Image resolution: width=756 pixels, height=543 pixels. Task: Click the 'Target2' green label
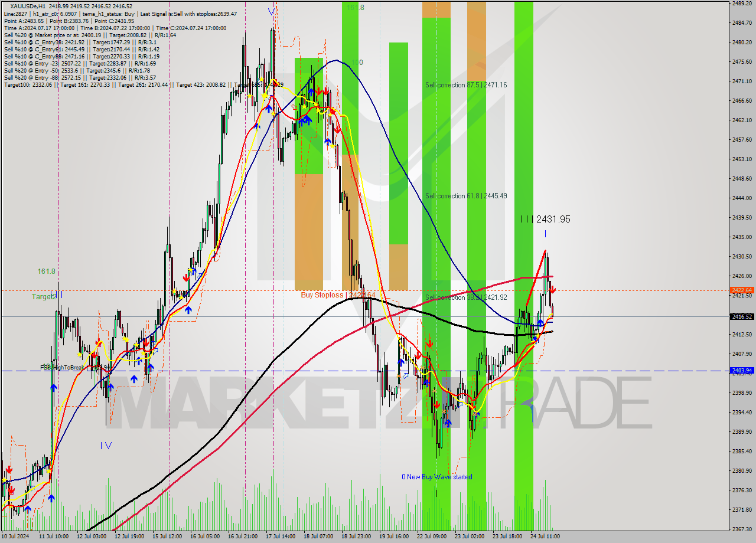[x=44, y=297]
